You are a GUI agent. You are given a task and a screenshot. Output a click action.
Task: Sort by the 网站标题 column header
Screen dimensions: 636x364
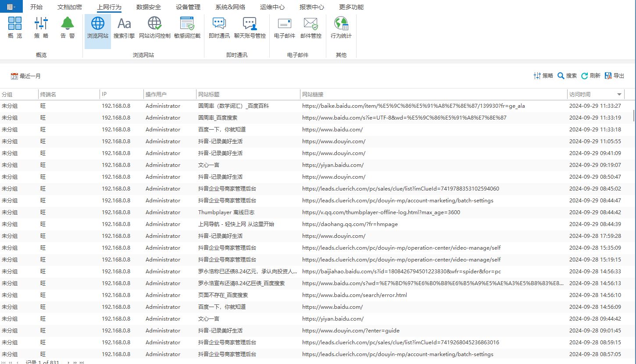[x=248, y=94]
